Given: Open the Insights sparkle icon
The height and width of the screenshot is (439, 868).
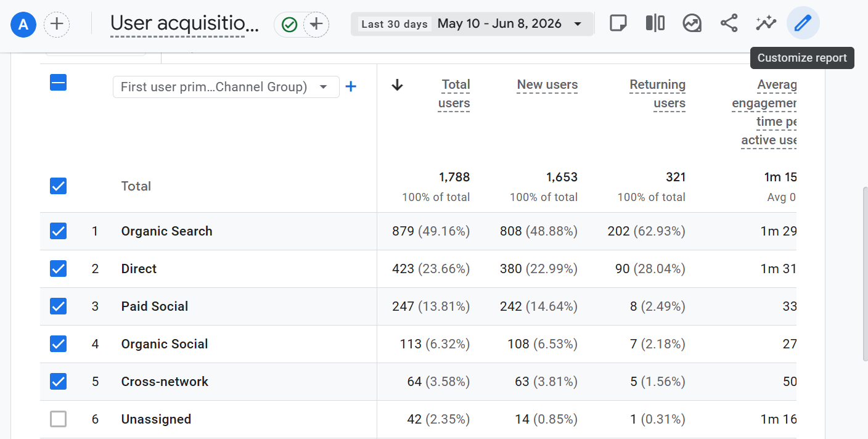Looking at the screenshot, I should pos(766,23).
